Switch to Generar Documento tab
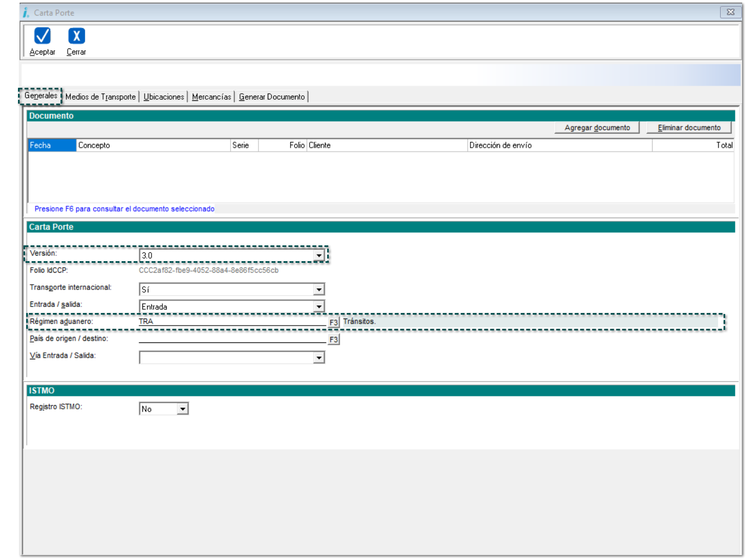The image size is (747, 560). [272, 97]
